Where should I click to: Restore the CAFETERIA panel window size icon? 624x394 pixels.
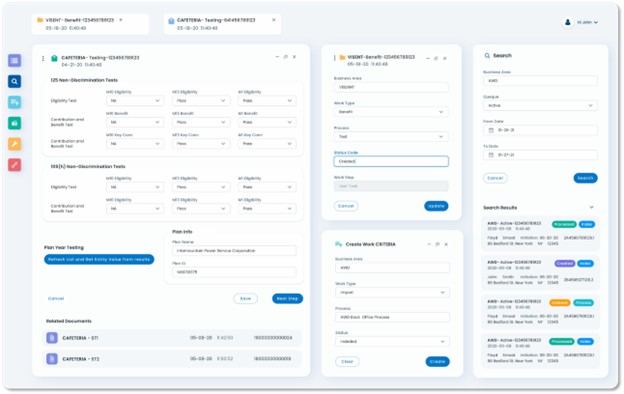(x=286, y=57)
